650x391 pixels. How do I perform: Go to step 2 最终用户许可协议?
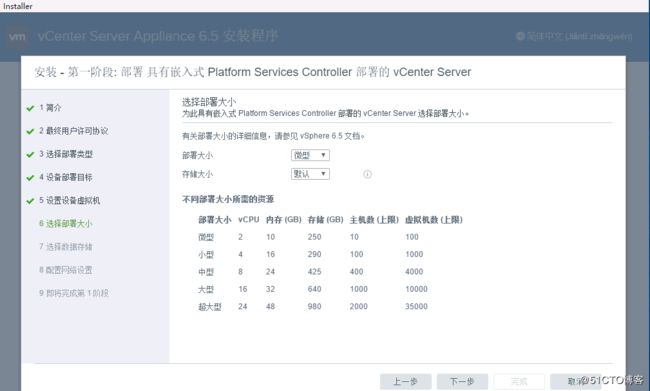[x=74, y=131]
